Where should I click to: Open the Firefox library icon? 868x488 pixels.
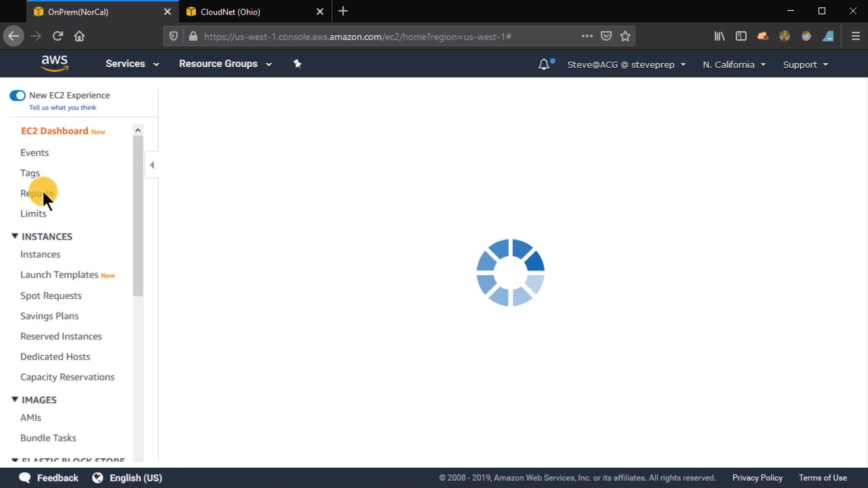pos(719,36)
